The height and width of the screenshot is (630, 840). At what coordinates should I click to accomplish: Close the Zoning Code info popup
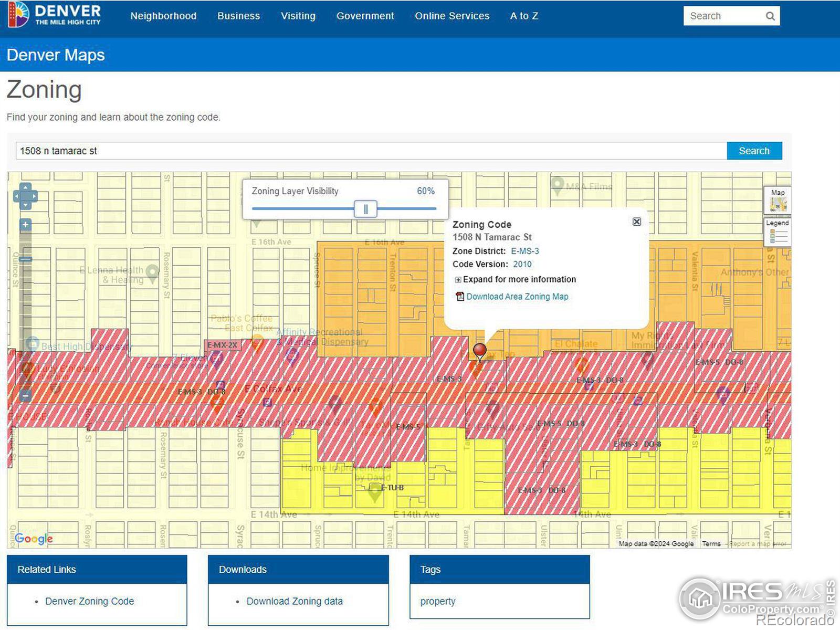coord(636,222)
